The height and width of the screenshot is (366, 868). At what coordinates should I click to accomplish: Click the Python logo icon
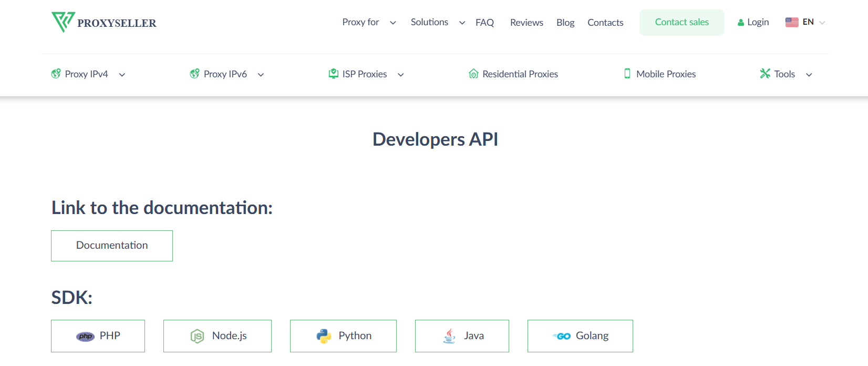click(x=324, y=336)
